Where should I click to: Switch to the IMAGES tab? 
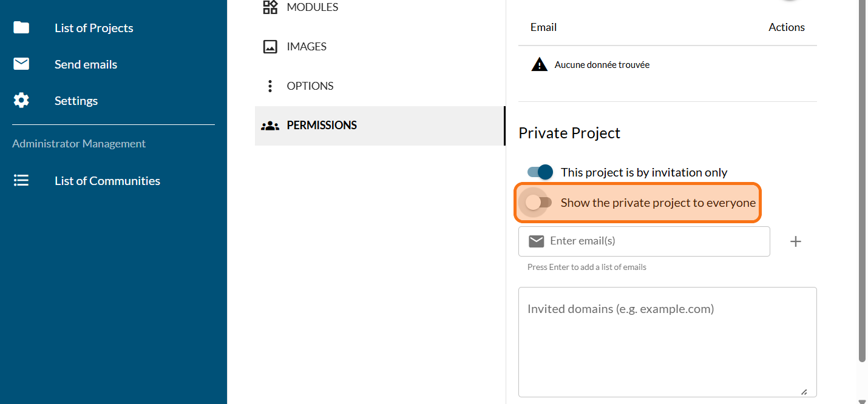click(307, 47)
